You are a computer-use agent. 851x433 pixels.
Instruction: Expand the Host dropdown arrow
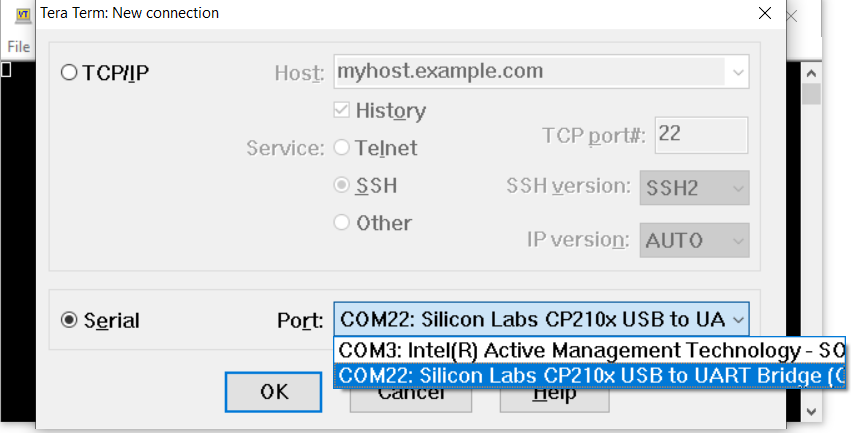coord(738,73)
